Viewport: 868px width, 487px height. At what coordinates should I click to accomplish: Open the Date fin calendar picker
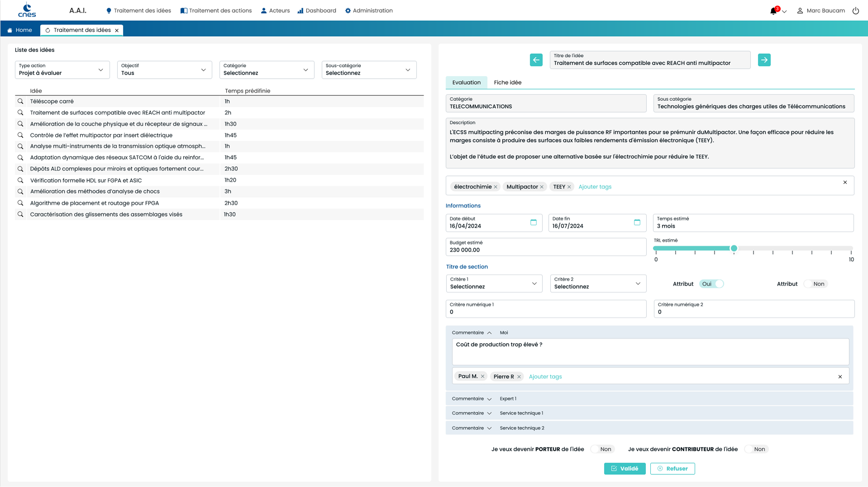click(637, 222)
